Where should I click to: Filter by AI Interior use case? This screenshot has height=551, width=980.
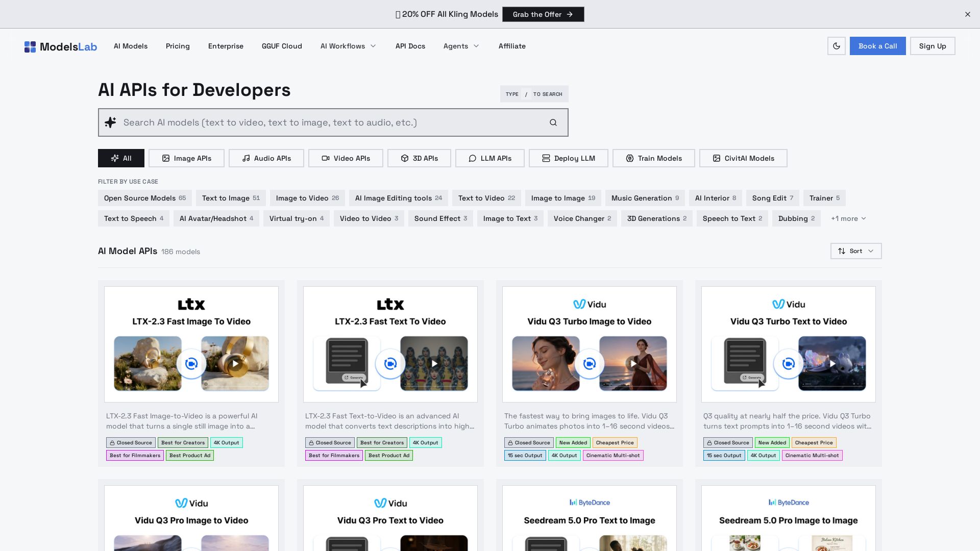point(716,198)
